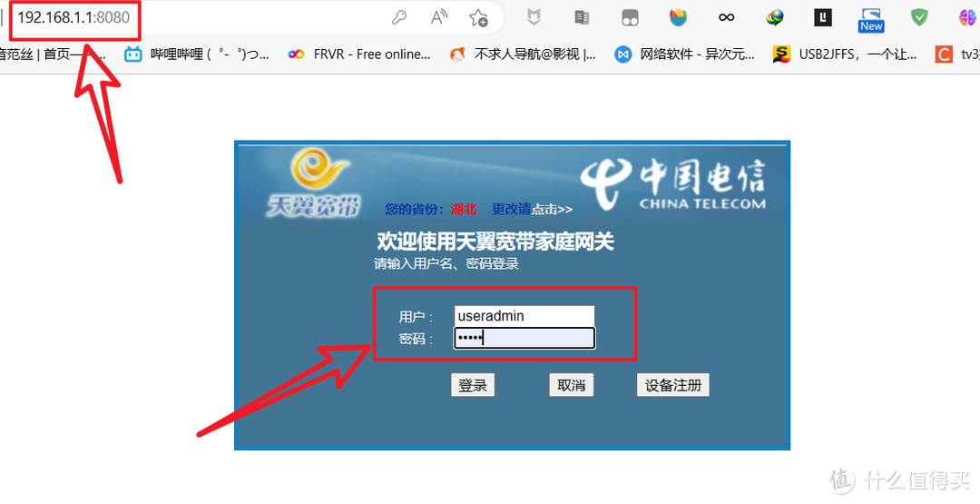The width and height of the screenshot is (980, 504).
Task: Click the address bar showing 192.168.1.1:8080
Action: [x=73, y=17]
